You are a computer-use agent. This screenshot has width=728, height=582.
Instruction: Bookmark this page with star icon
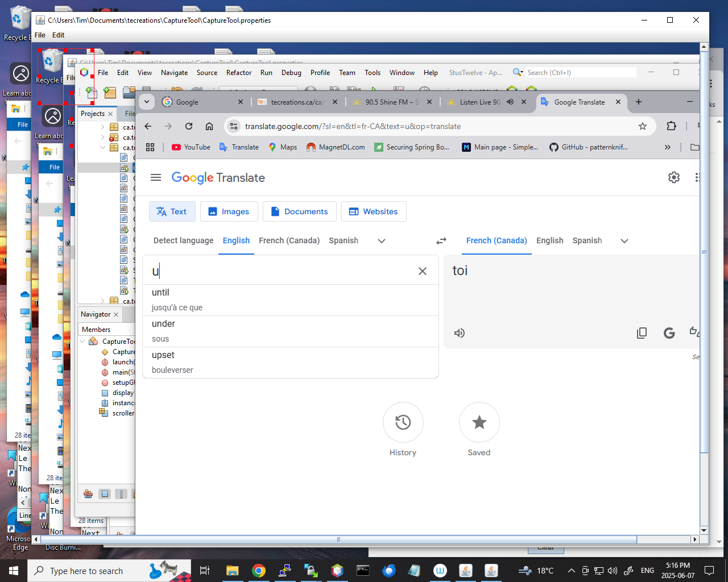click(x=643, y=126)
